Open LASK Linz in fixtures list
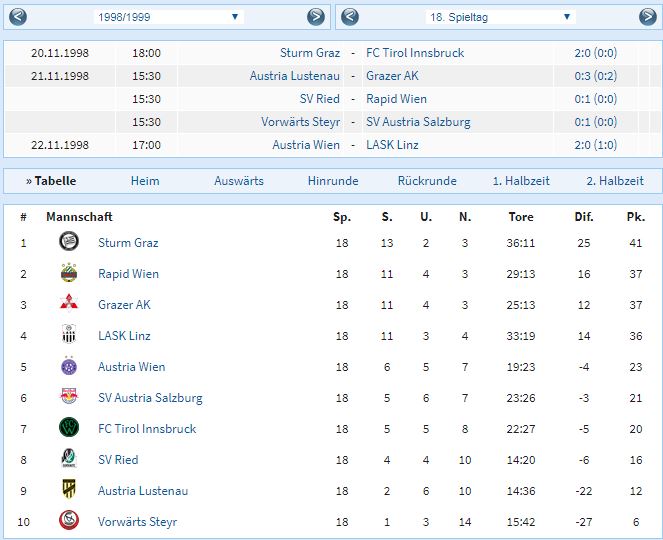The height and width of the screenshot is (540, 663). click(x=392, y=145)
